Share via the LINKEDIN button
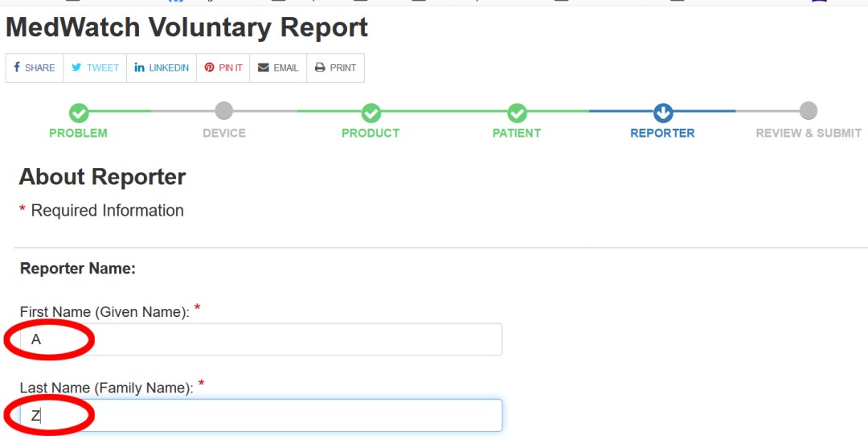868x448 pixels. click(161, 68)
